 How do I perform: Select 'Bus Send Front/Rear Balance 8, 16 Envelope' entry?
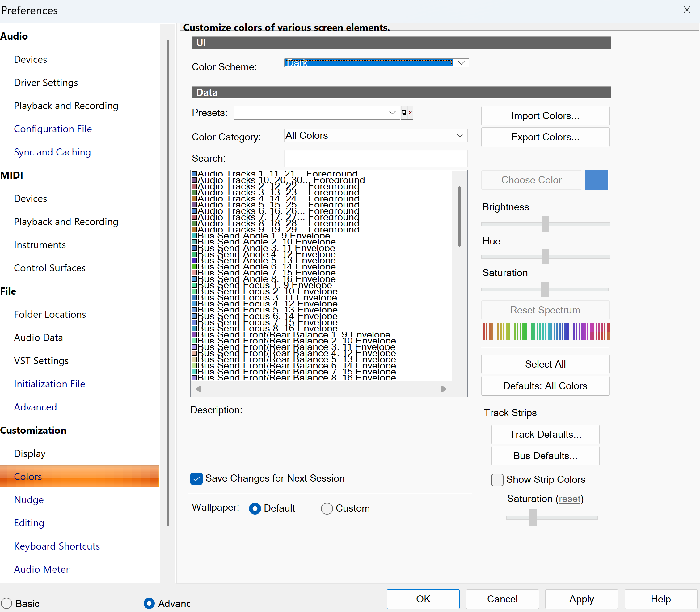point(294,377)
